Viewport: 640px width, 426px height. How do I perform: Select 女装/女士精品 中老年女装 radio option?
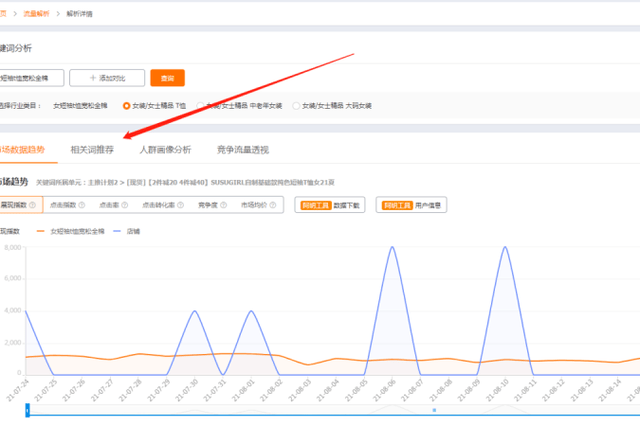(x=200, y=105)
